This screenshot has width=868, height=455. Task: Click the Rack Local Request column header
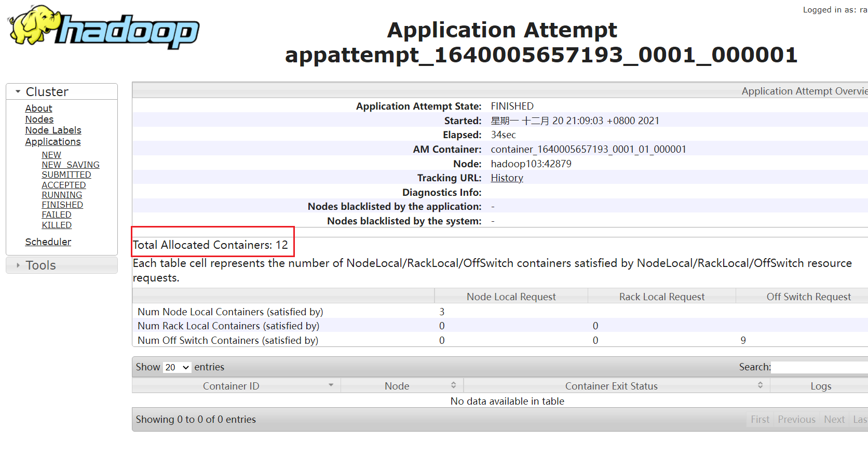click(662, 297)
